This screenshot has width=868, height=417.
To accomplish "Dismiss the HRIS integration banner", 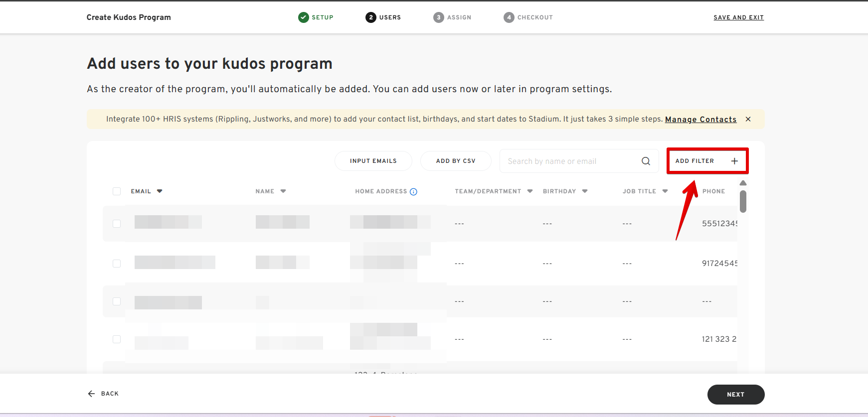I will [x=748, y=119].
